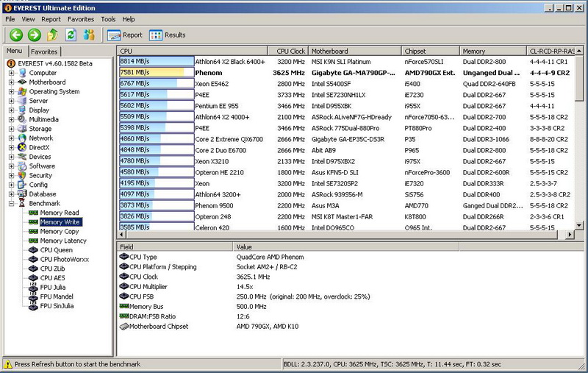
Task: Open the Report menu
Action: 51,19
